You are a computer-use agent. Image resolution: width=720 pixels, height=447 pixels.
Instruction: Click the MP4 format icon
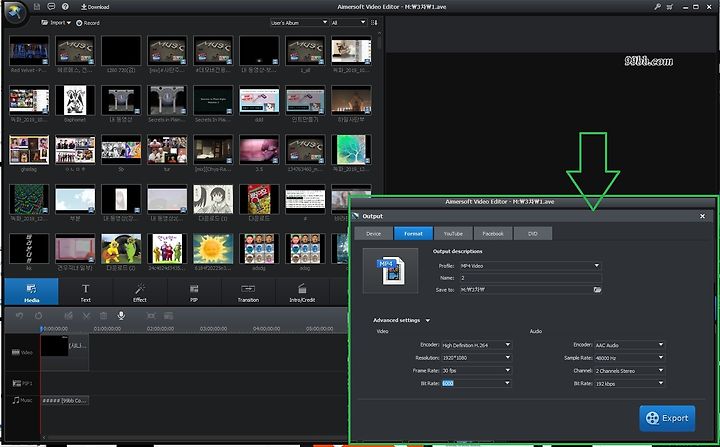pyautogui.click(x=390, y=271)
